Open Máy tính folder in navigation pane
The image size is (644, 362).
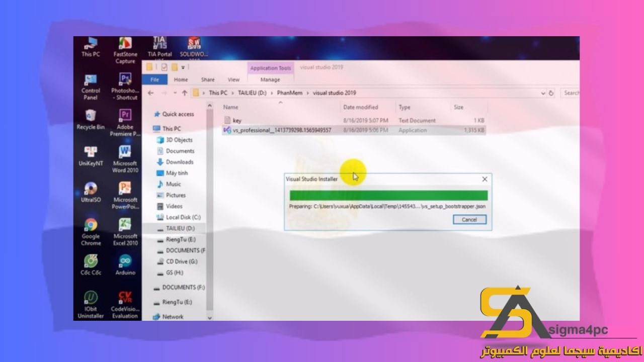[173, 173]
